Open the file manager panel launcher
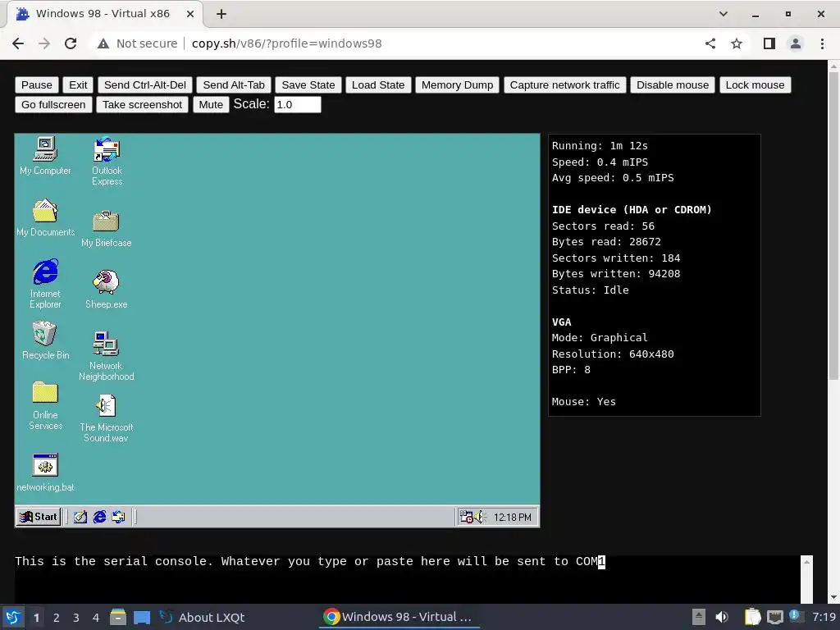The height and width of the screenshot is (630, 840). pos(118,617)
